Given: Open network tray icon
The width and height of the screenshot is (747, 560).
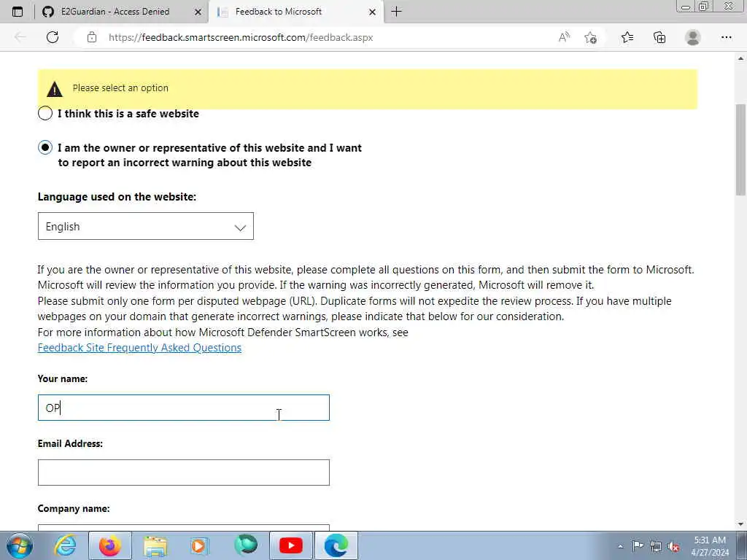Looking at the screenshot, I should [x=656, y=546].
